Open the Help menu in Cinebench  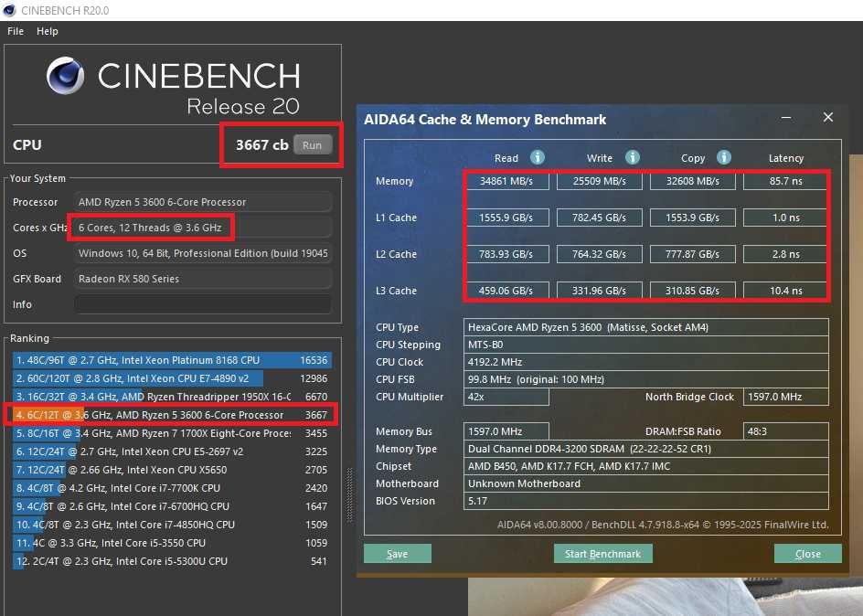[48, 31]
